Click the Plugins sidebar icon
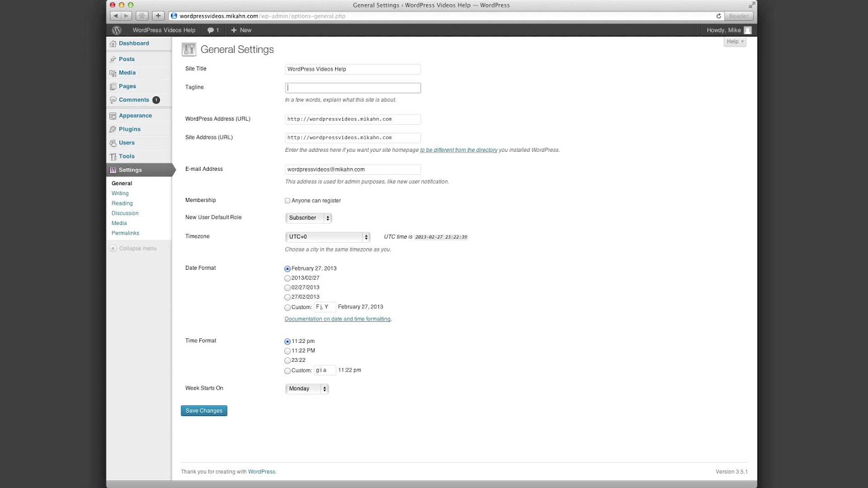868x488 pixels. click(x=113, y=129)
